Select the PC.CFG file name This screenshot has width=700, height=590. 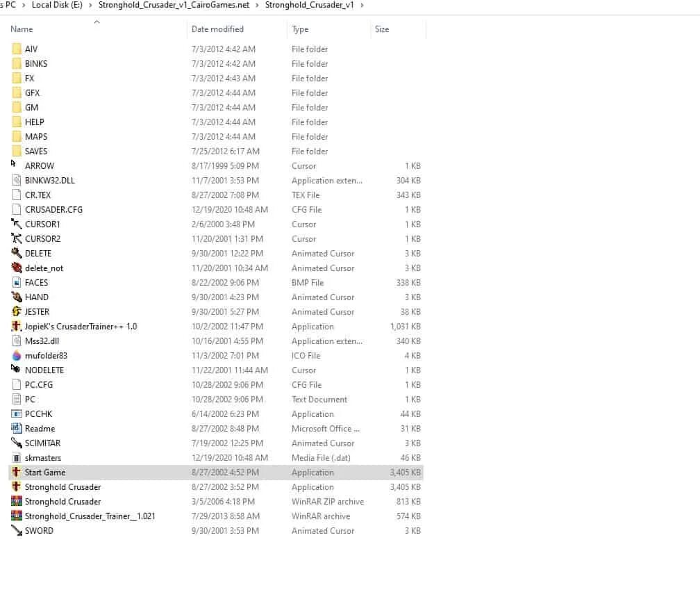coord(39,384)
